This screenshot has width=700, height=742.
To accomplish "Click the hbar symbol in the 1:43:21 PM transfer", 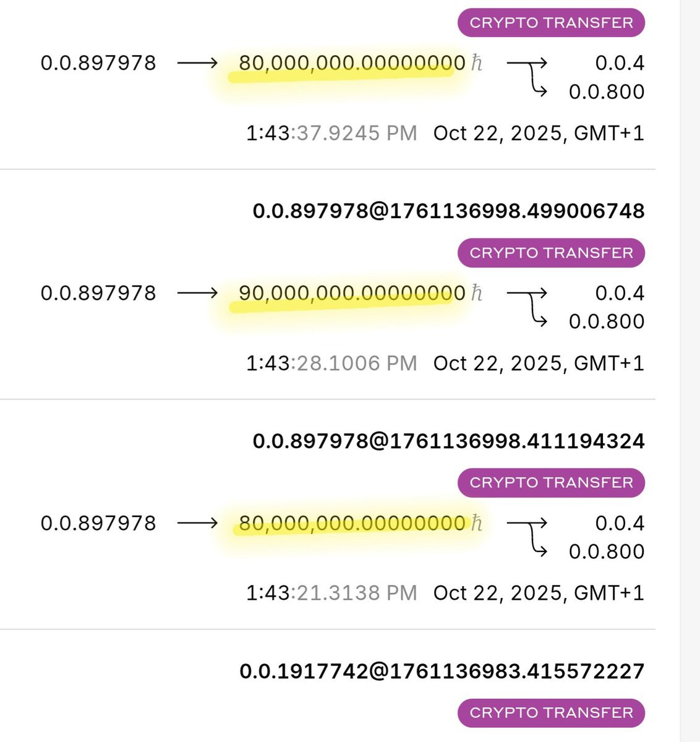I will (x=477, y=523).
